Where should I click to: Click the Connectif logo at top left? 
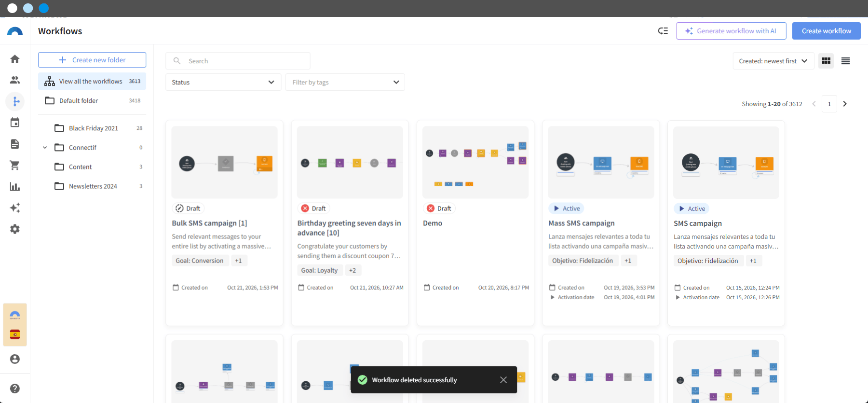(15, 31)
